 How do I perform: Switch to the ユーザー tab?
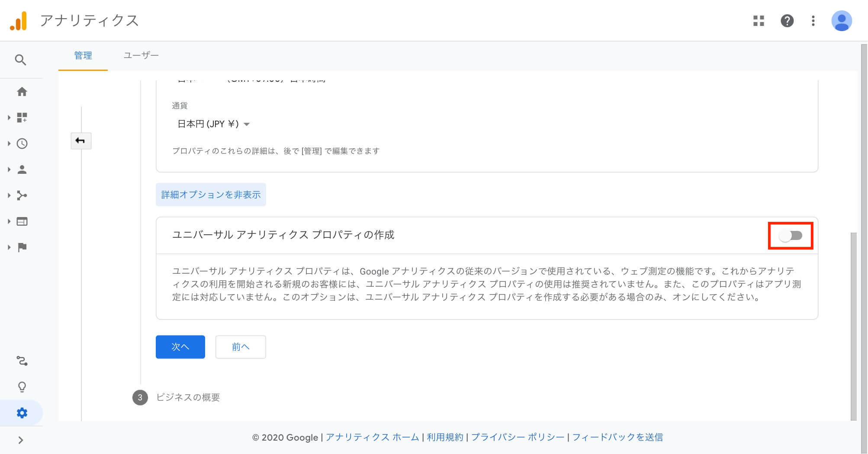coord(141,55)
